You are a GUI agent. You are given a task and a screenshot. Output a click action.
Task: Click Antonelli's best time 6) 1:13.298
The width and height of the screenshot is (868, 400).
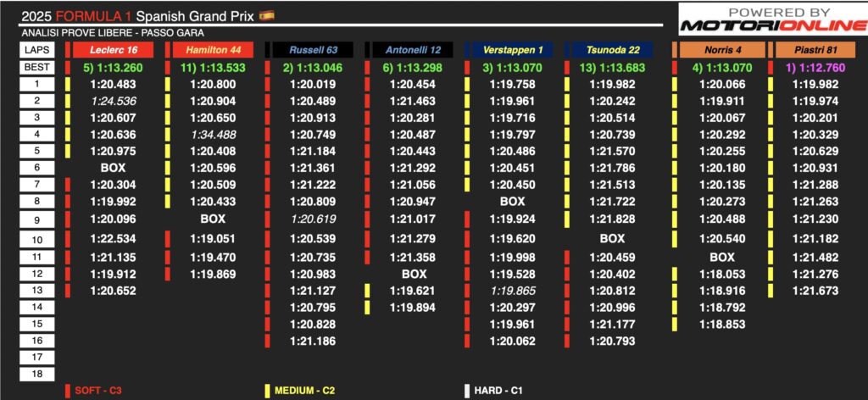pos(413,68)
